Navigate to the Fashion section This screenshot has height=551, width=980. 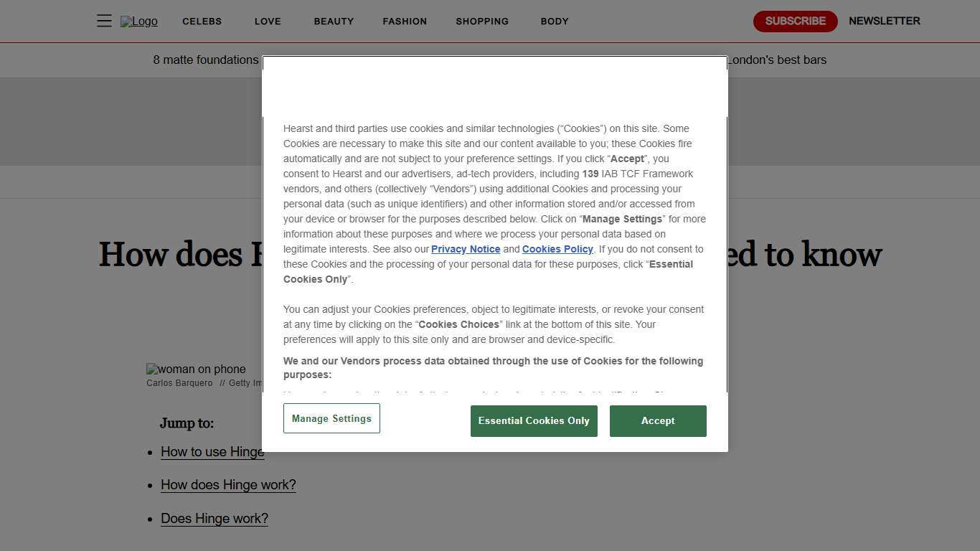point(405,22)
